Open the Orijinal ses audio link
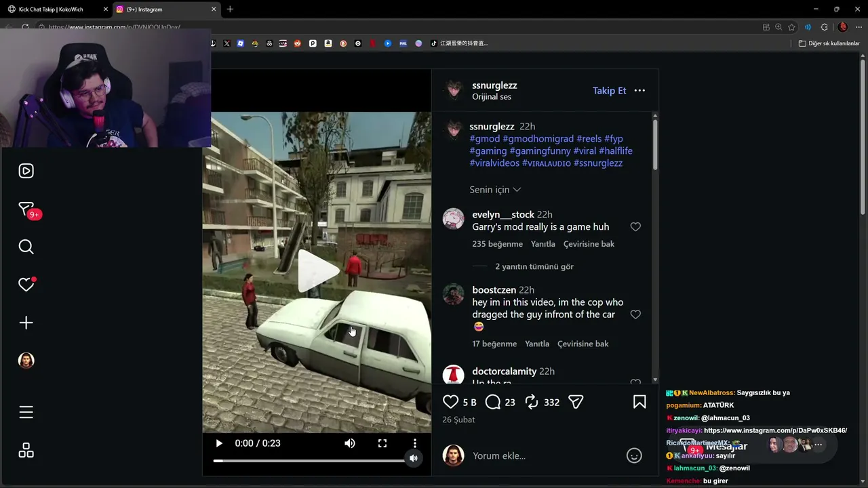The height and width of the screenshot is (488, 868). 492,97
